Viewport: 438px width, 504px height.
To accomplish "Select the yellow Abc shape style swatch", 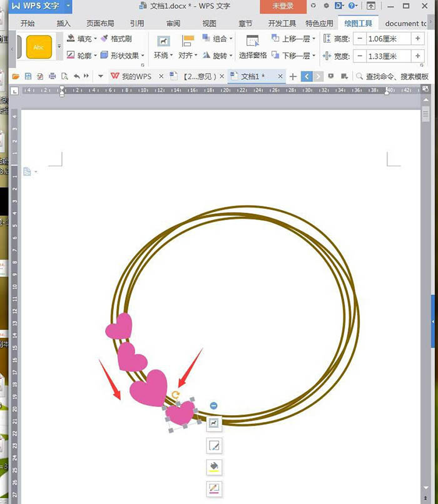I will point(39,47).
